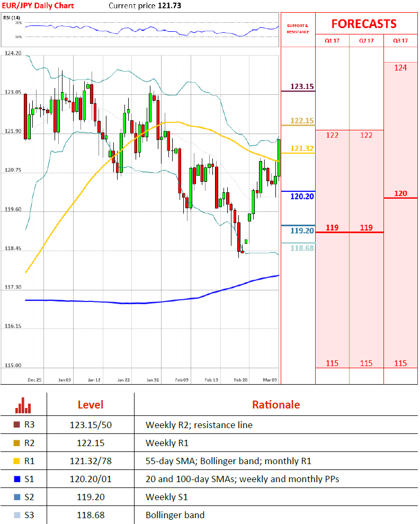Select the Q1 17 forecast column header
Image resolution: width=420 pixels, height=524 pixels.
pos(332,40)
